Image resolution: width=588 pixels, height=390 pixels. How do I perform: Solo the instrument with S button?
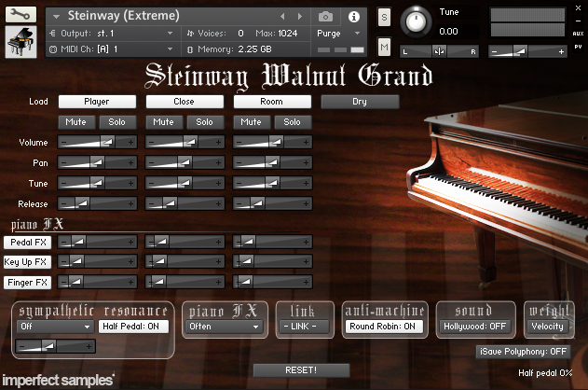tap(384, 18)
